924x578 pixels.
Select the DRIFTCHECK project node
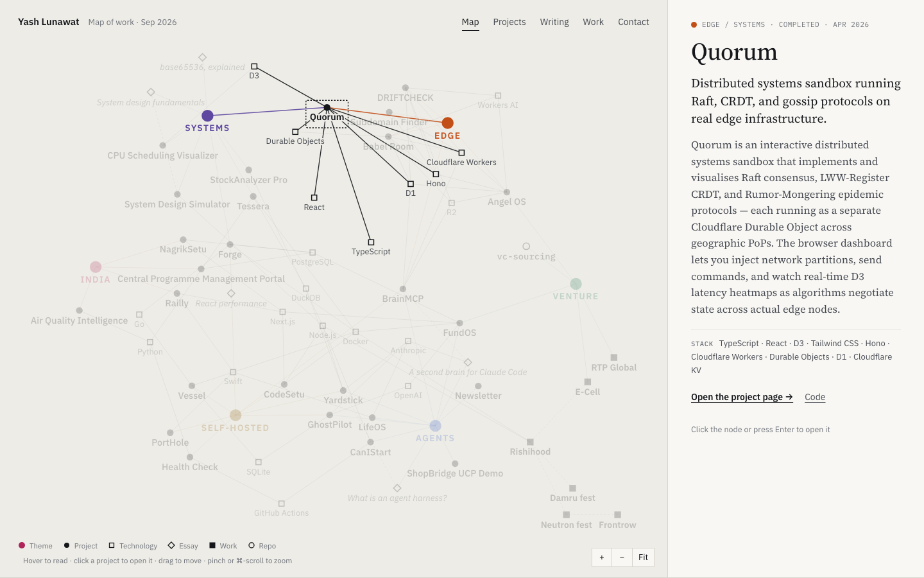coord(406,88)
